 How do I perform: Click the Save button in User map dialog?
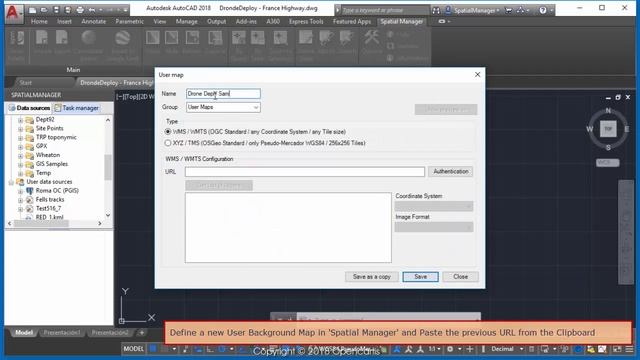tap(420, 277)
